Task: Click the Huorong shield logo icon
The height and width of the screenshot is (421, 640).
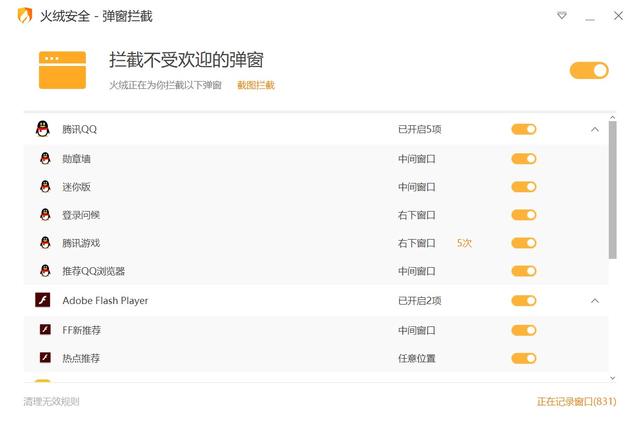Action: [25, 16]
